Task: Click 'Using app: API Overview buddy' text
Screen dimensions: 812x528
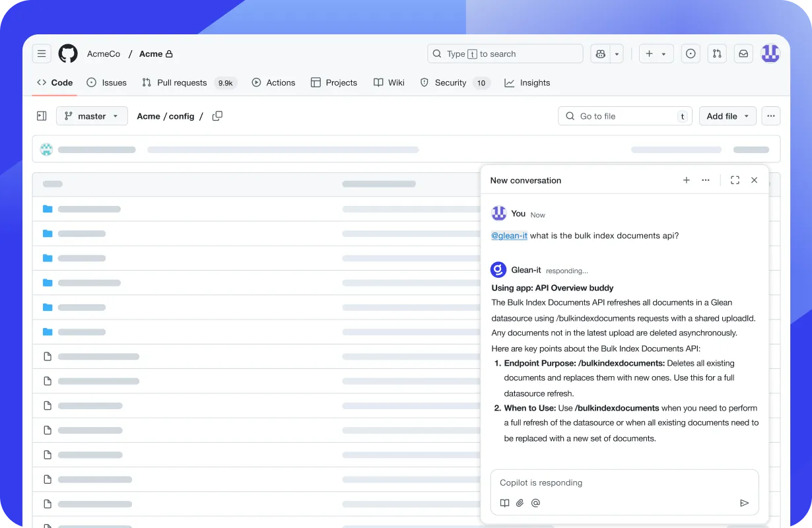Action: point(553,288)
